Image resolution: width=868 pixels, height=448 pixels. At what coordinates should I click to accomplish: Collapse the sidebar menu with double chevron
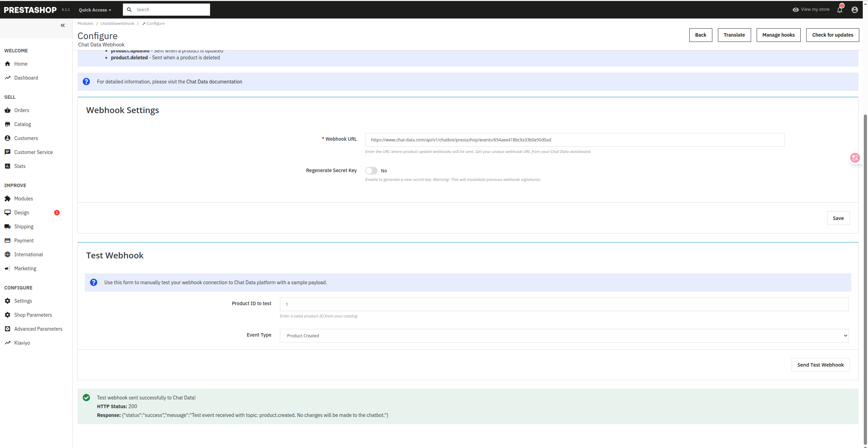point(63,25)
